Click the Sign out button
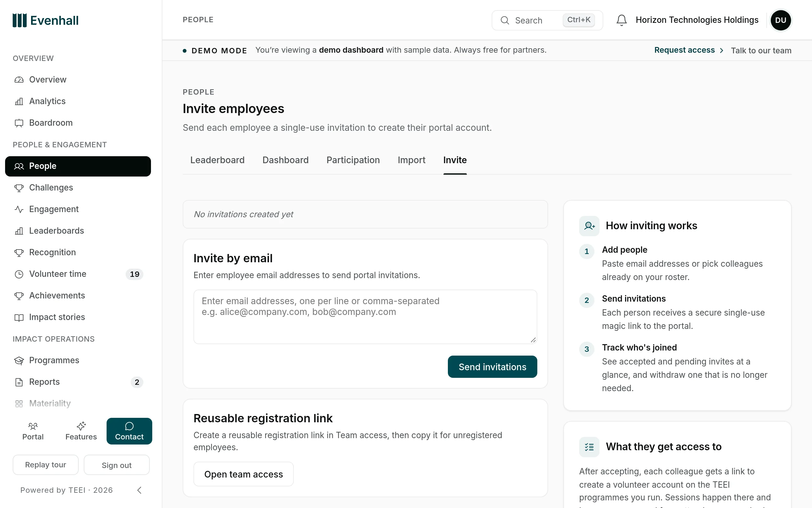The height and width of the screenshot is (508, 812). click(x=116, y=465)
